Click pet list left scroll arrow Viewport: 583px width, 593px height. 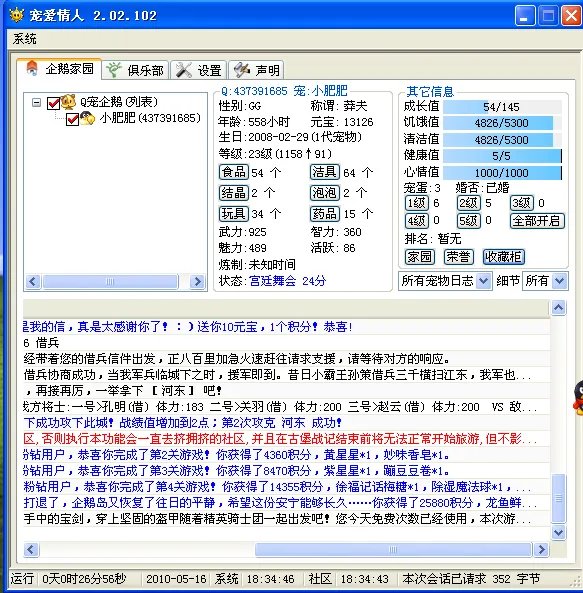pos(33,281)
